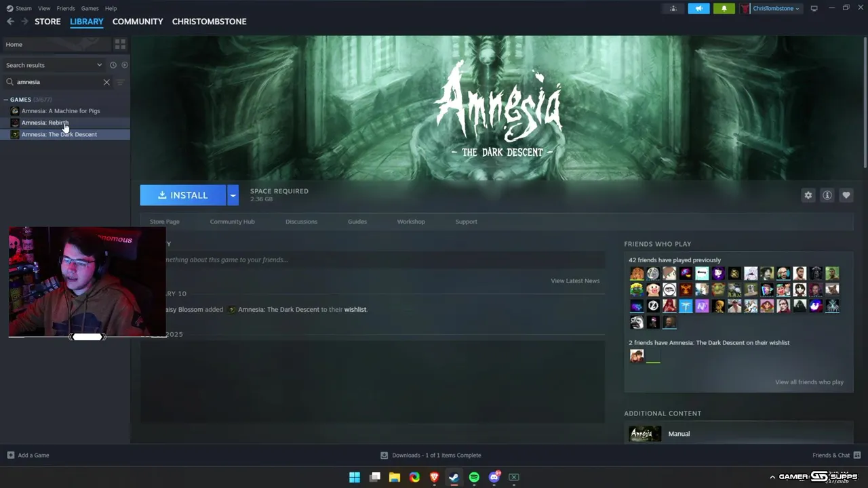Open the CHRISTOMBSTONE profile tab

[x=209, y=22]
